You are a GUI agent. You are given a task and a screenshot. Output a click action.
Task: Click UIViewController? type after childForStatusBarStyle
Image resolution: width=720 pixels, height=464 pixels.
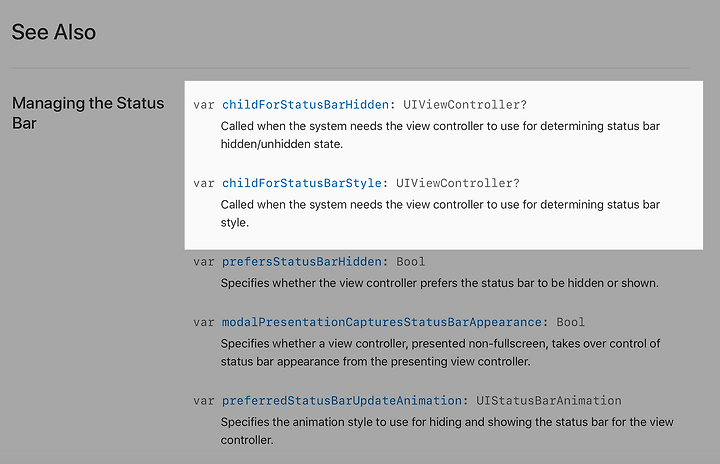coord(457,183)
